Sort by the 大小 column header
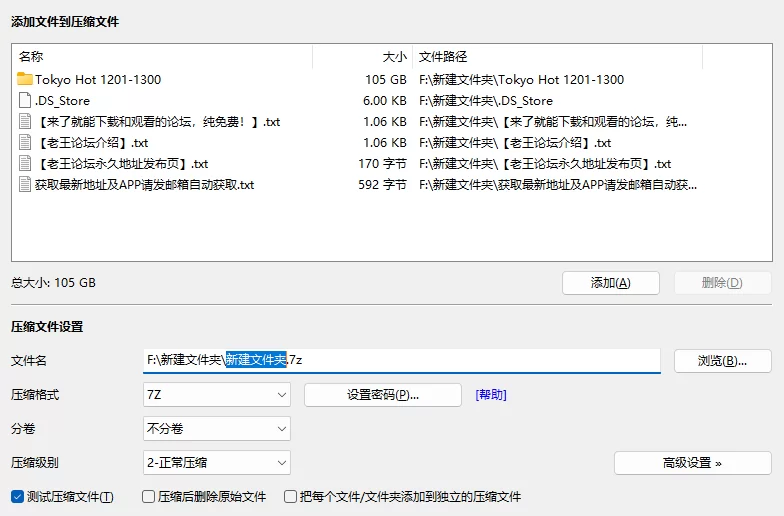This screenshot has height=516, width=784. (362, 56)
